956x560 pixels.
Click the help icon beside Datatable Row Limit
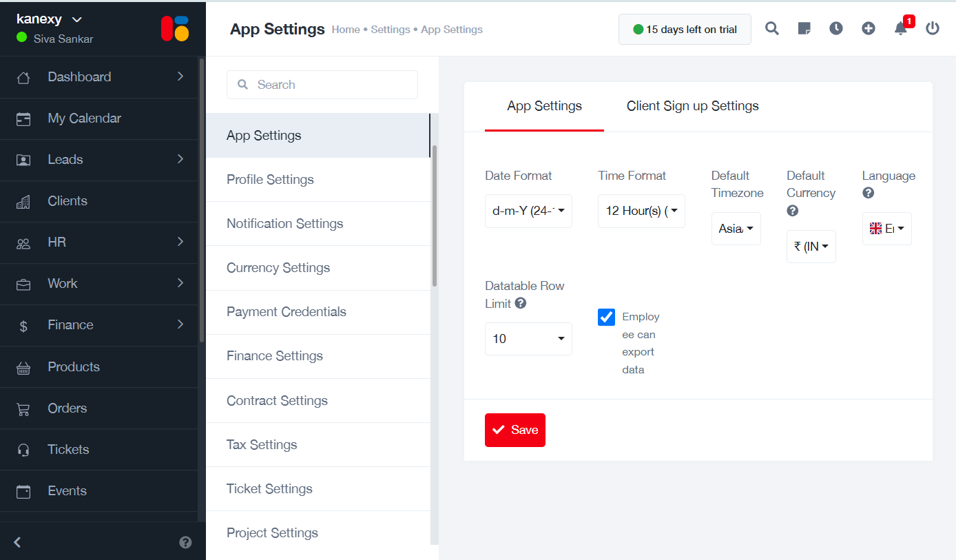click(521, 303)
